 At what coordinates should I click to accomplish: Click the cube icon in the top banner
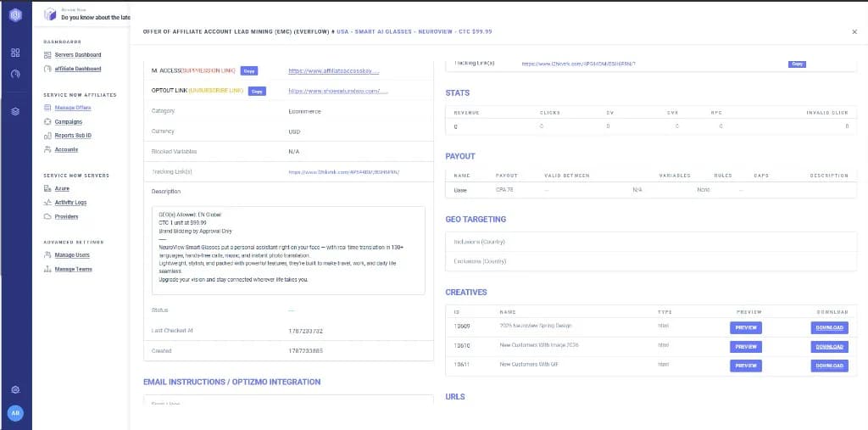50,14
